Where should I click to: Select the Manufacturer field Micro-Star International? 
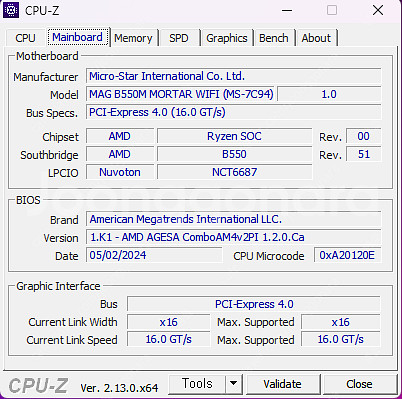click(x=234, y=76)
